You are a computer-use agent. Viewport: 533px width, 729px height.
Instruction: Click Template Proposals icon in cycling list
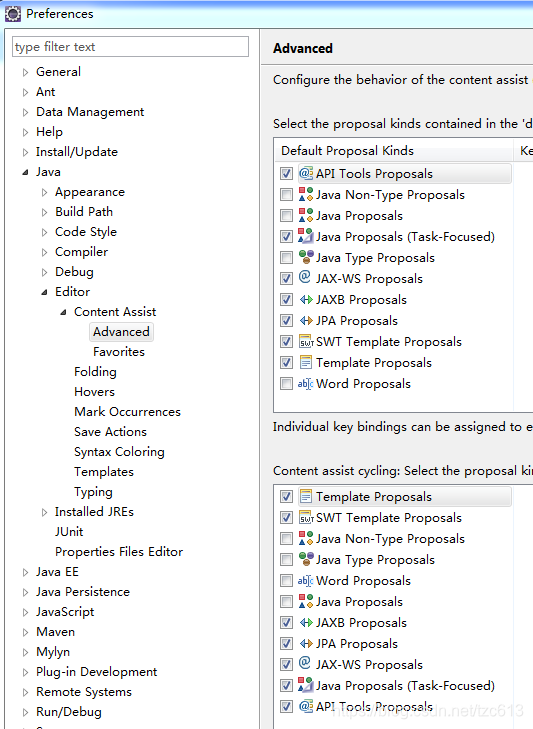coord(306,497)
